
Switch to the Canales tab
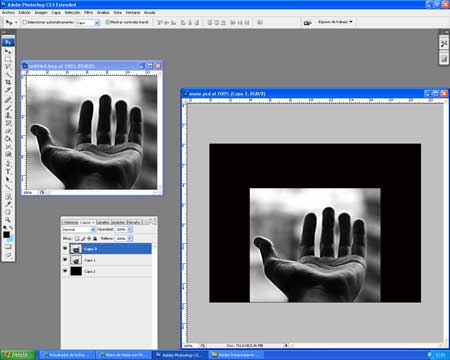point(103,222)
